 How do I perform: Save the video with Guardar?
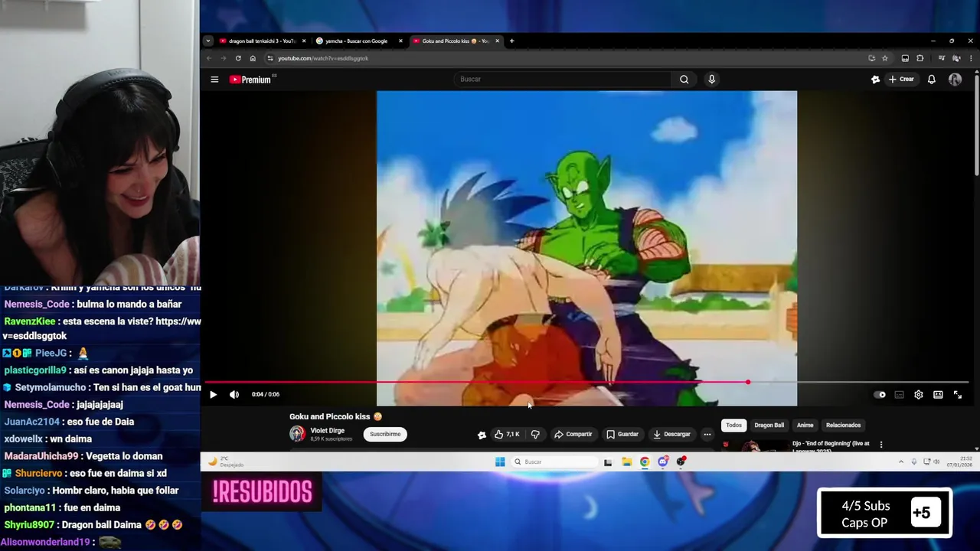coord(622,434)
